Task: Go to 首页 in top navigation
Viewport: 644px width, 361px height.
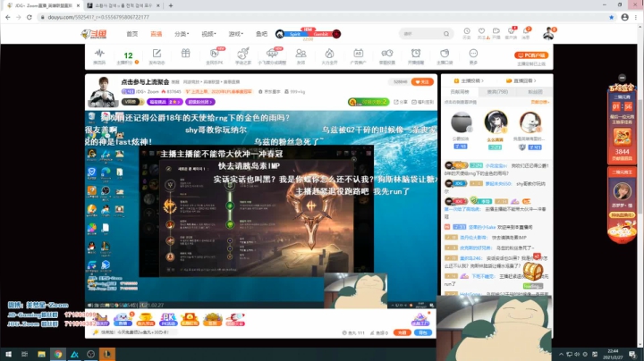Action: click(x=131, y=34)
